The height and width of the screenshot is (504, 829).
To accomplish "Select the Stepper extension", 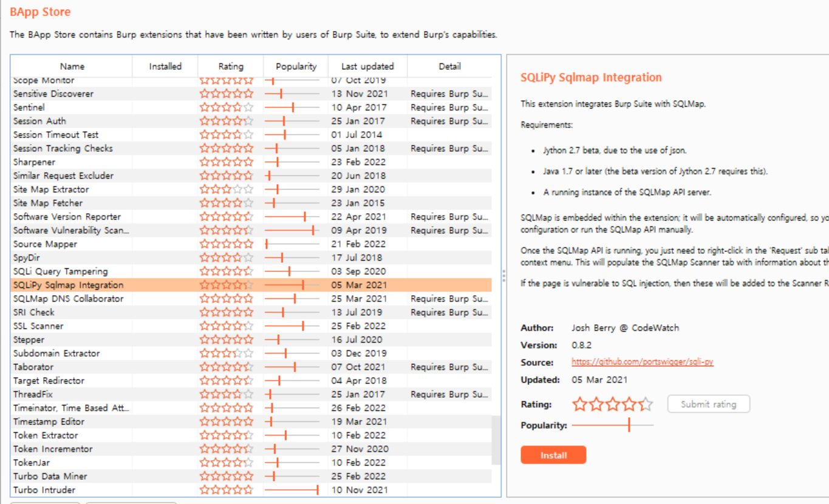I will pos(251,339).
